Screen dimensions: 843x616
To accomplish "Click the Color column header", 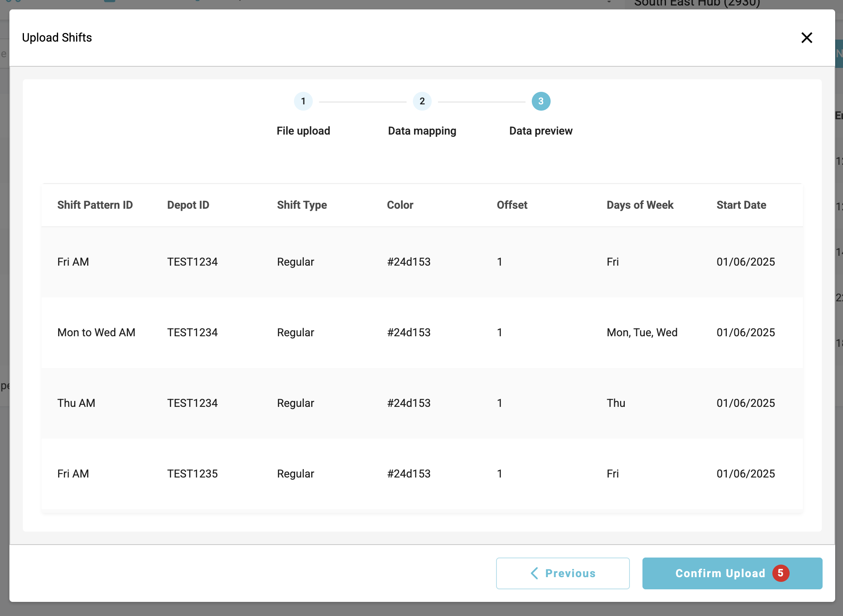I will click(x=400, y=205).
